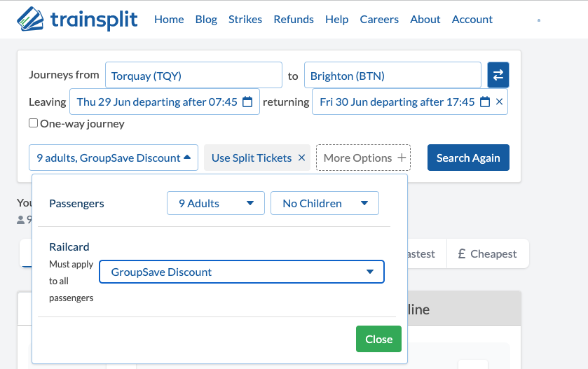Open the Help page
588x369 pixels.
pyautogui.click(x=336, y=20)
